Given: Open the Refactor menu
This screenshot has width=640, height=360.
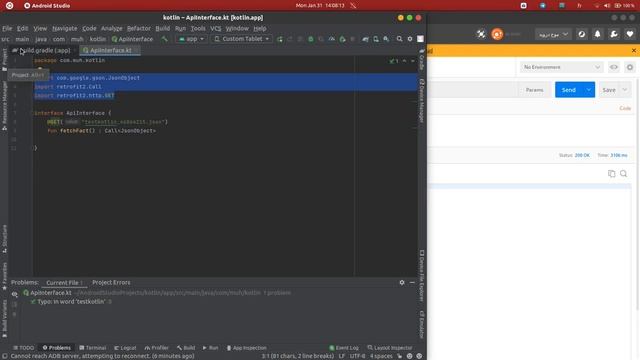Looking at the screenshot, I should click(139, 29).
